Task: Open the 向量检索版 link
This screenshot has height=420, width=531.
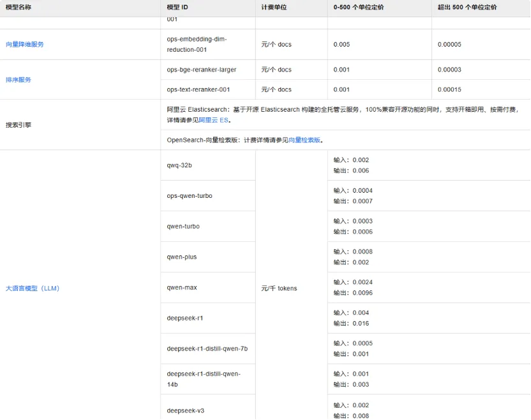Action: (304, 140)
